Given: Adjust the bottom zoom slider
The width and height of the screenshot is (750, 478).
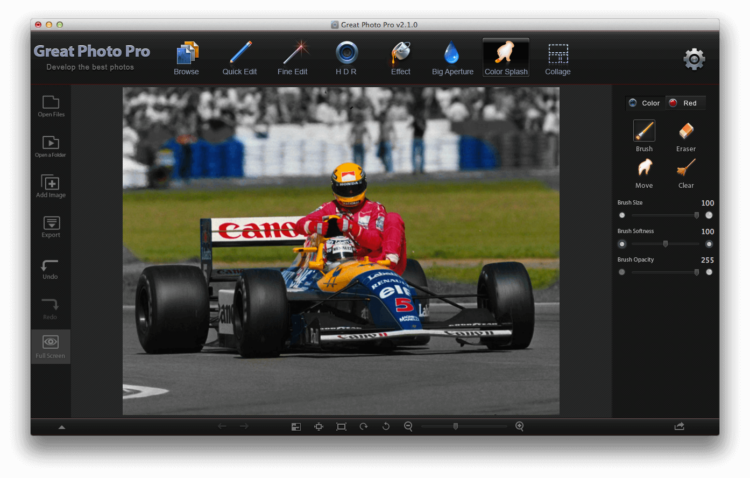Looking at the screenshot, I should (464, 426).
